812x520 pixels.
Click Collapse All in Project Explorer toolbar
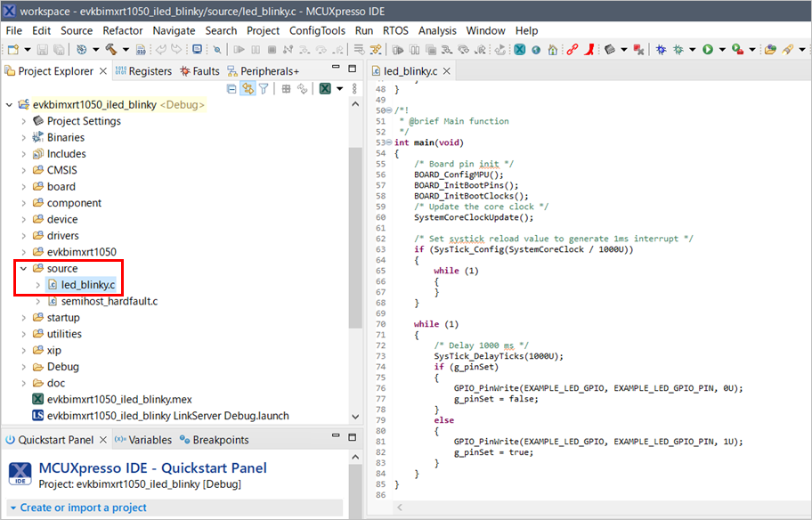coord(231,89)
